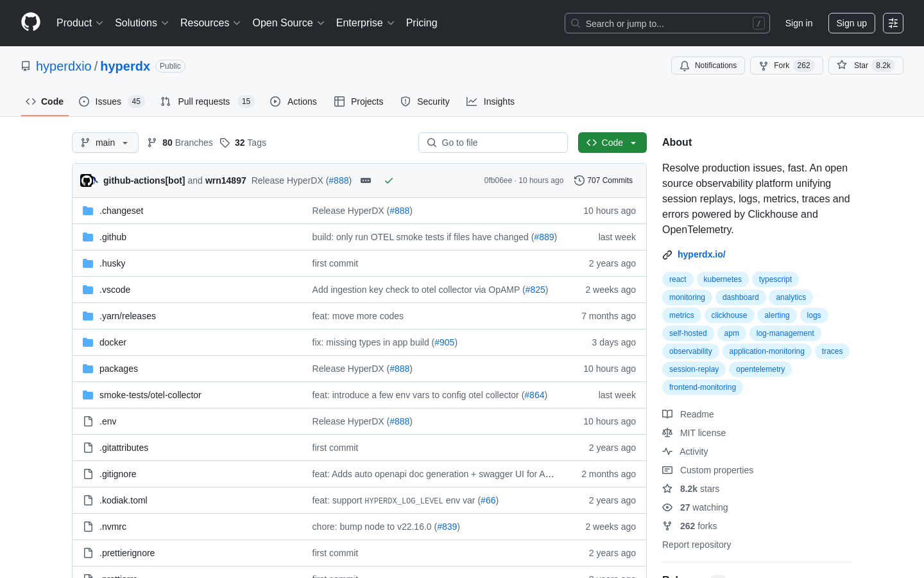This screenshot has height=578, width=924.
Task: View the 27 watching link
Action: click(695, 507)
